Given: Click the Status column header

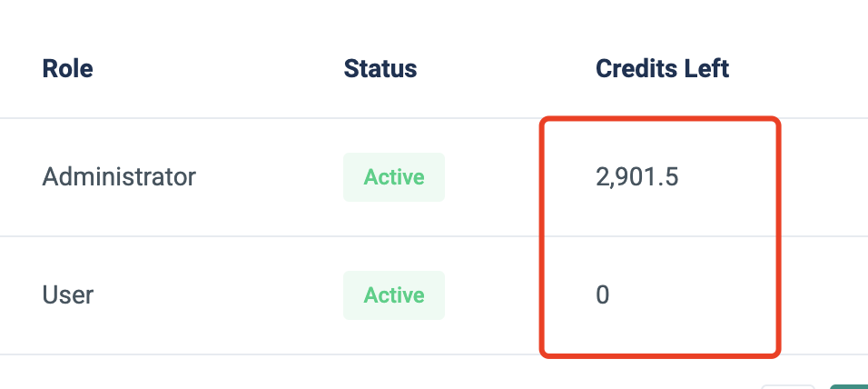Looking at the screenshot, I should click(380, 68).
